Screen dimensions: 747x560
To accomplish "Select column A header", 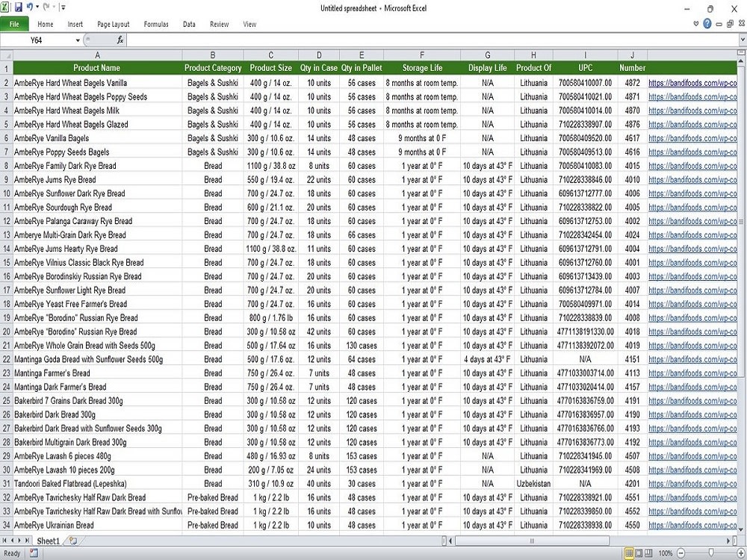I will pos(97,55).
